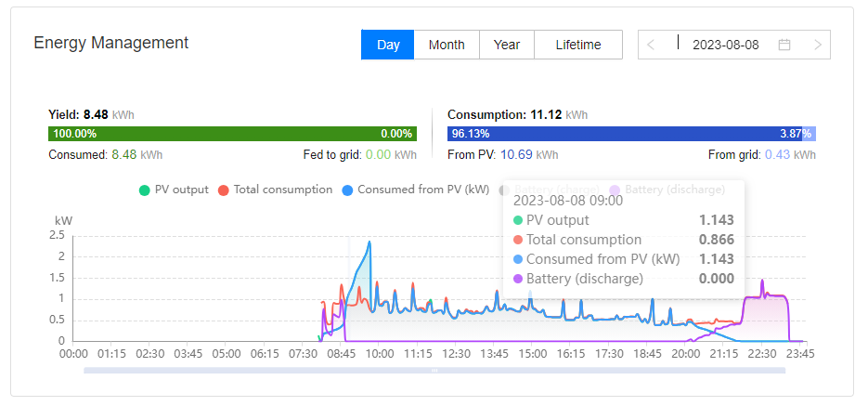Go to previous day arrow
868x406 pixels.
coord(651,45)
